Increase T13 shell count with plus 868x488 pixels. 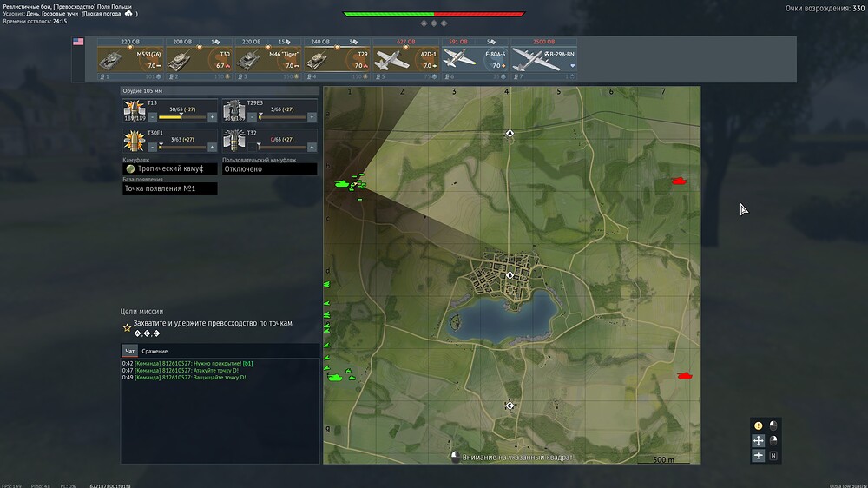pyautogui.click(x=212, y=116)
